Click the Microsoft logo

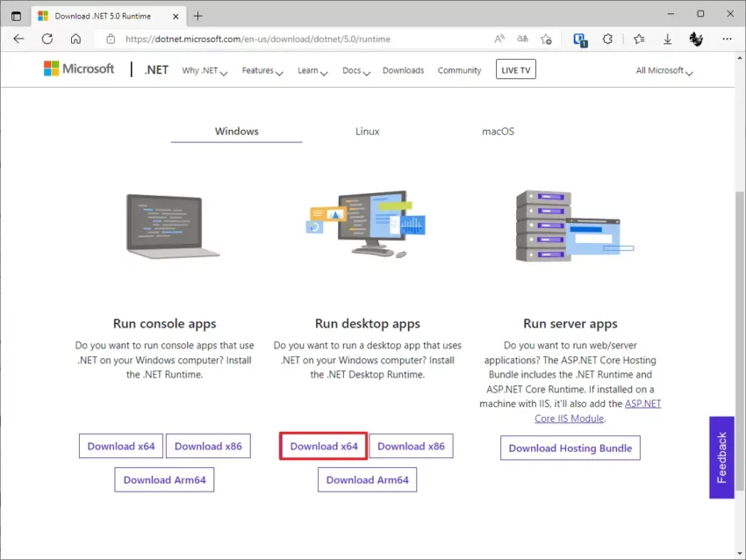coord(79,68)
